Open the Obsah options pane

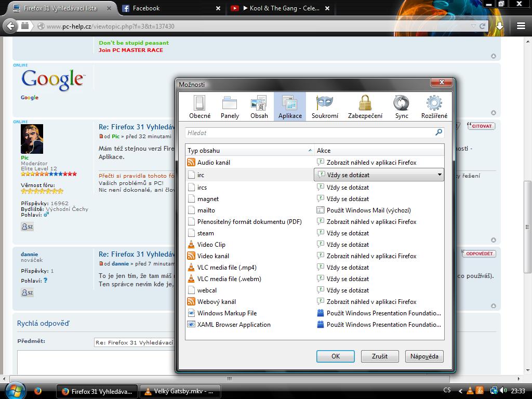259,107
